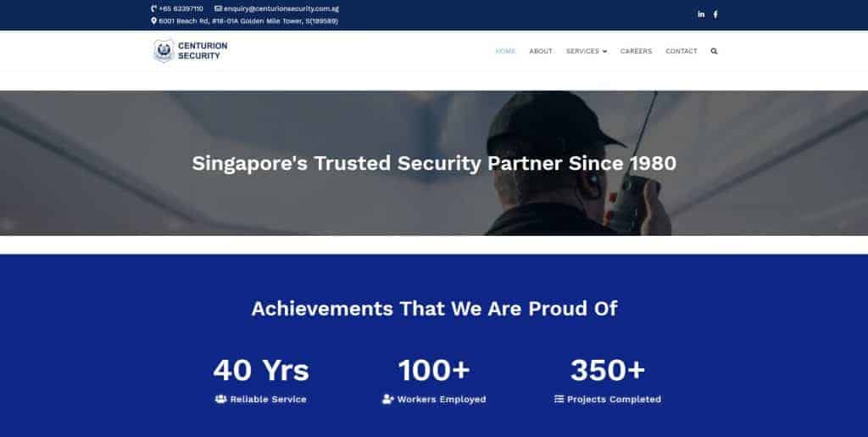This screenshot has height=437, width=868.
Task: Navigate to the Contact page
Action: [682, 51]
